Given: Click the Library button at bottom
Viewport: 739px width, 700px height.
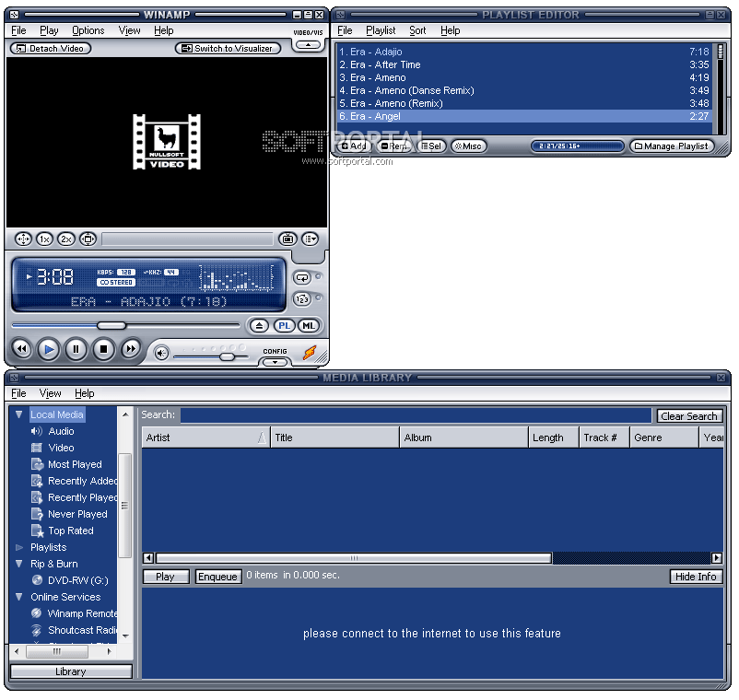Looking at the screenshot, I should coord(71,671).
